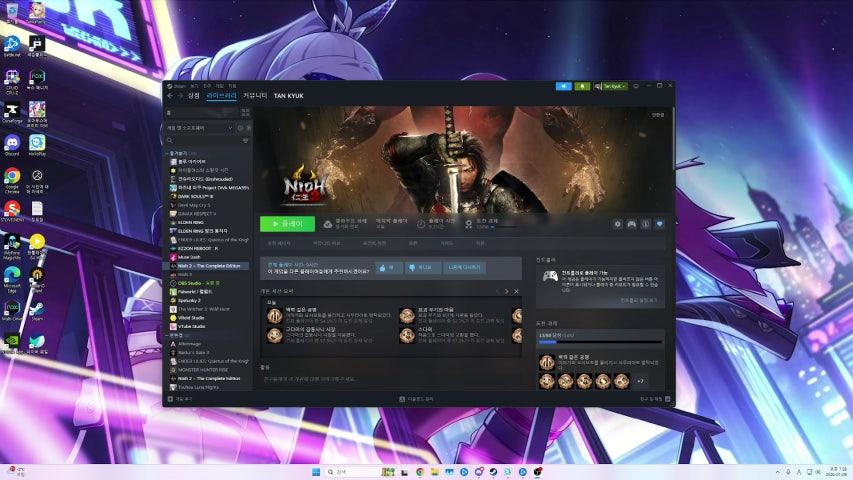Go to previous post-game summary page arrow
853x480 pixels.
pyautogui.click(x=497, y=291)
